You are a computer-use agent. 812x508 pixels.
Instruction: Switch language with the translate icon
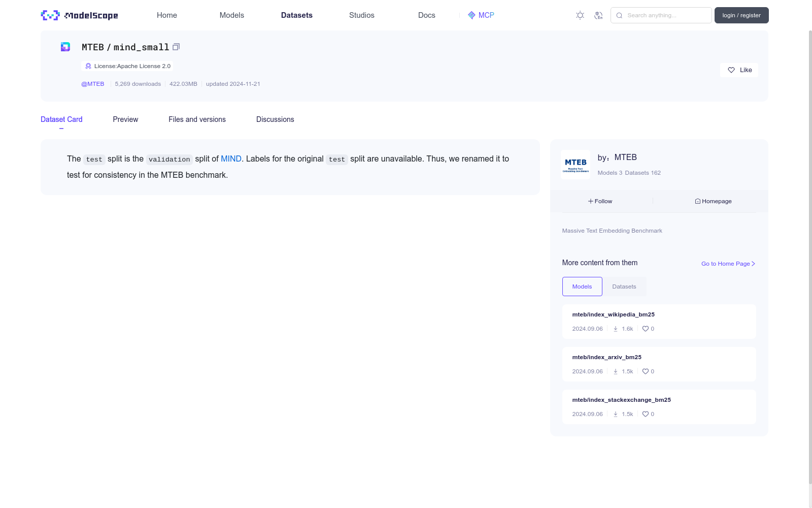point(598,15)
